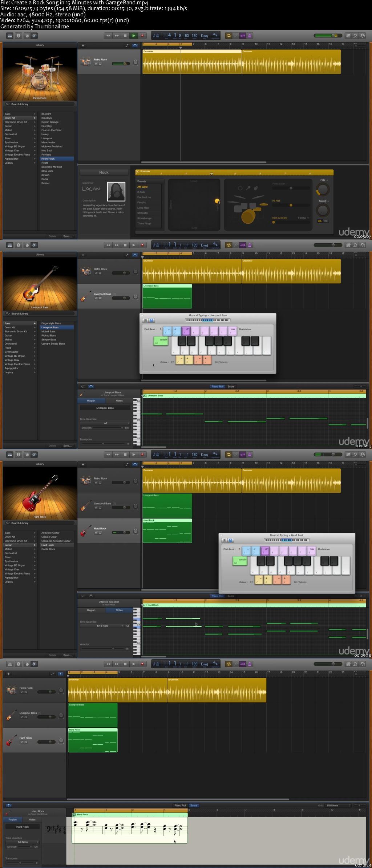
Task: Click Logan's drummer portrait thumbnail
Action: 116,191
